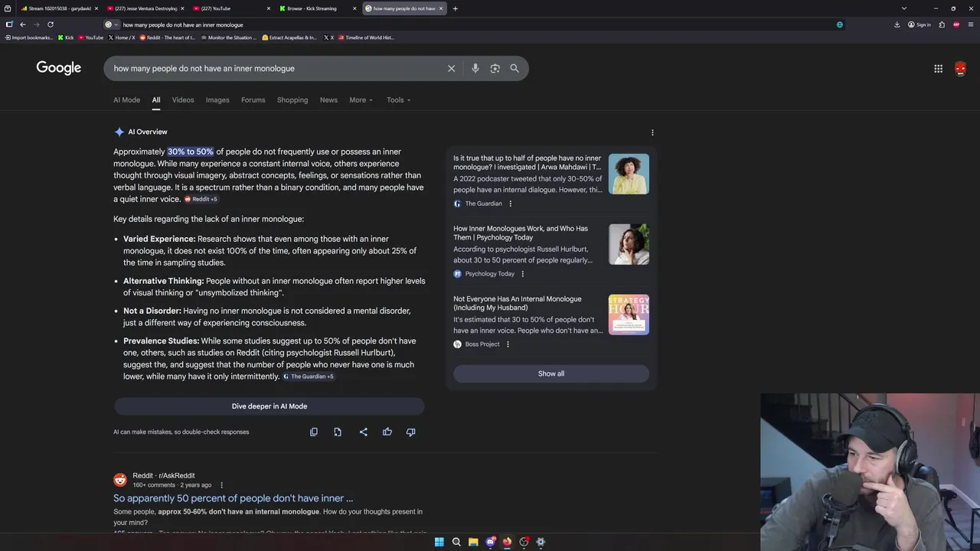Click The Guardian +5 source chip
The height and width of the screenshot is (551, 980).
pos(309,377)
